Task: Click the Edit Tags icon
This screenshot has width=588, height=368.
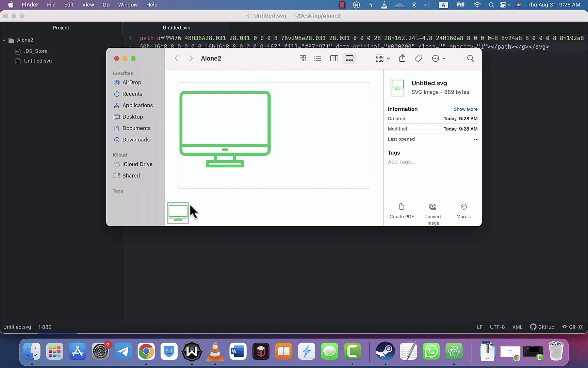Action: (x=419, y=59)
